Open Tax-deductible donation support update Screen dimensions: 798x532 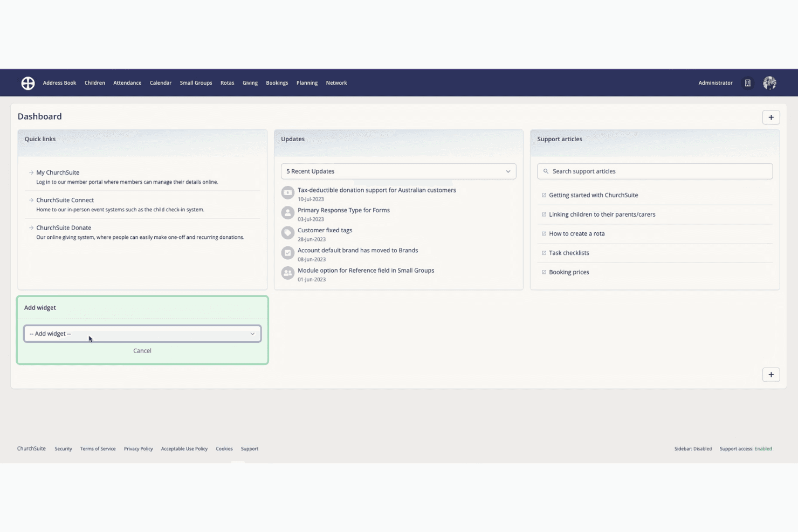[377, 190]
